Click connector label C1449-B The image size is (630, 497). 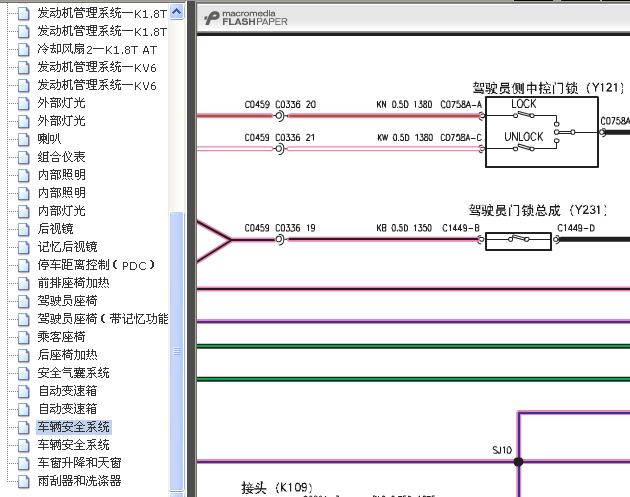(461, 228)
